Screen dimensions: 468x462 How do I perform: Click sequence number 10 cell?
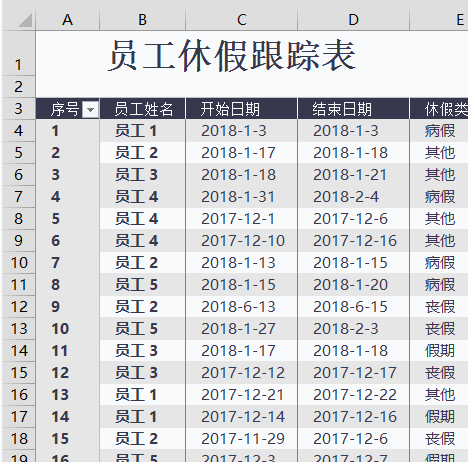tap(68, 329)
